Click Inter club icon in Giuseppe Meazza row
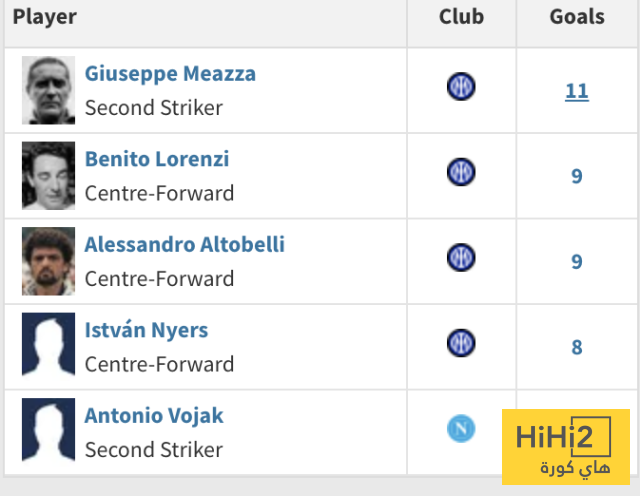This screenshot has height=496, width=640. pos(461,87)
